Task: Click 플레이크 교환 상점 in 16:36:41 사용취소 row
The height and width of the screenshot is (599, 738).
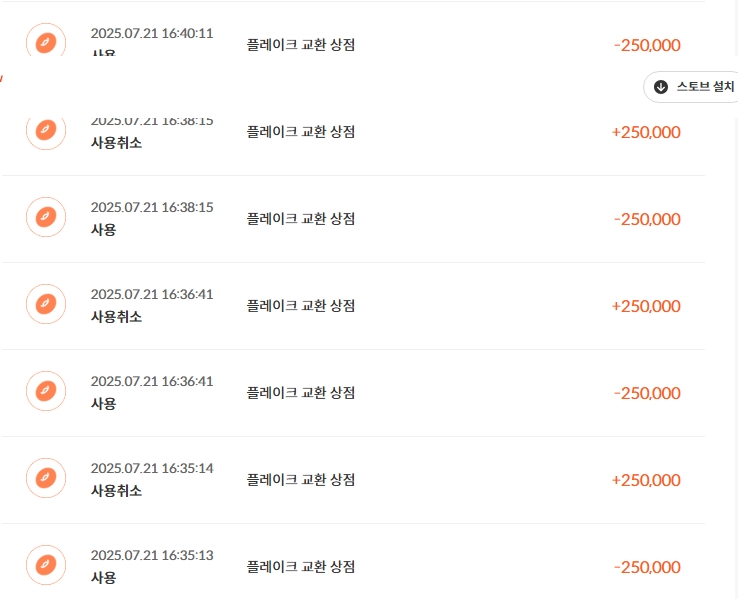Action: [x=301, y=306]
